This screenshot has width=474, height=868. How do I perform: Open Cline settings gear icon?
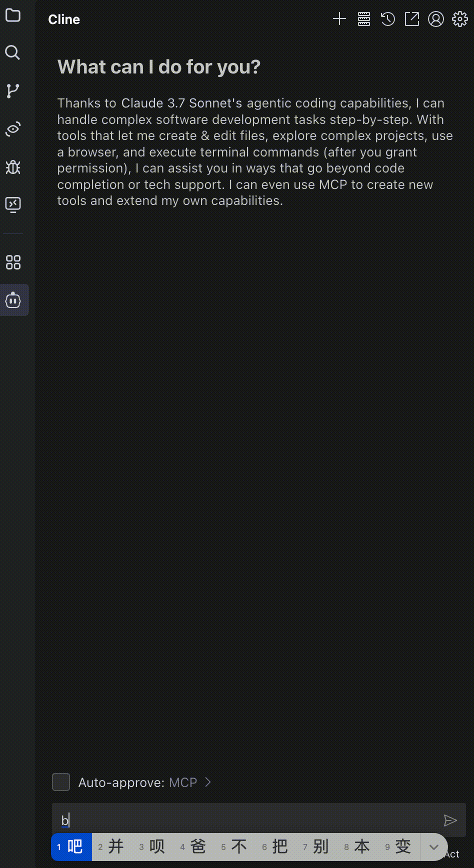(x=460, y=19)
